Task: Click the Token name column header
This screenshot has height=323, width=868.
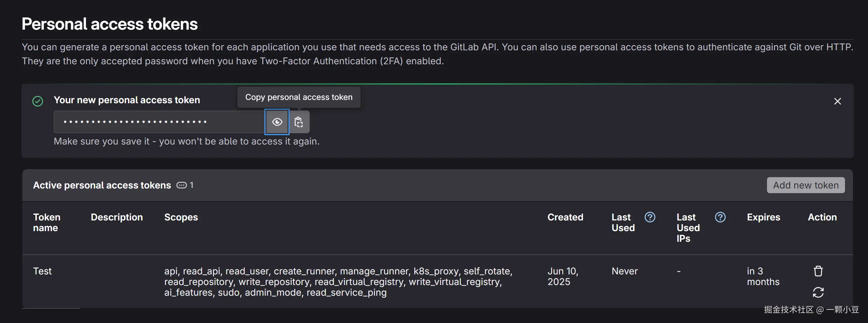Action: (47, 222)
